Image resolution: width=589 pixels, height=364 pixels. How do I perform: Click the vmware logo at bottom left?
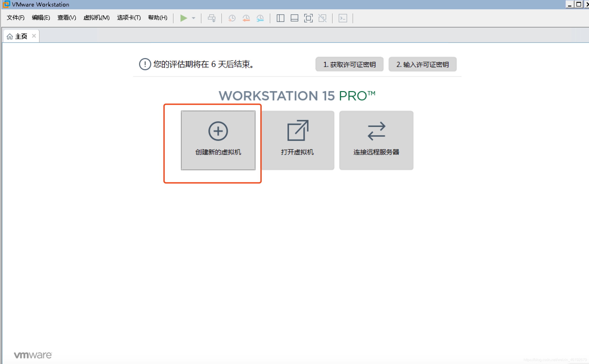click(x=33, y=355)
